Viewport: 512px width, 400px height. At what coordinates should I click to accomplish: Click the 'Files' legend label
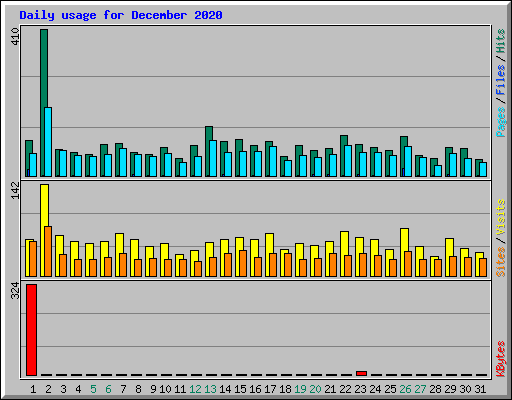point(500,79)
